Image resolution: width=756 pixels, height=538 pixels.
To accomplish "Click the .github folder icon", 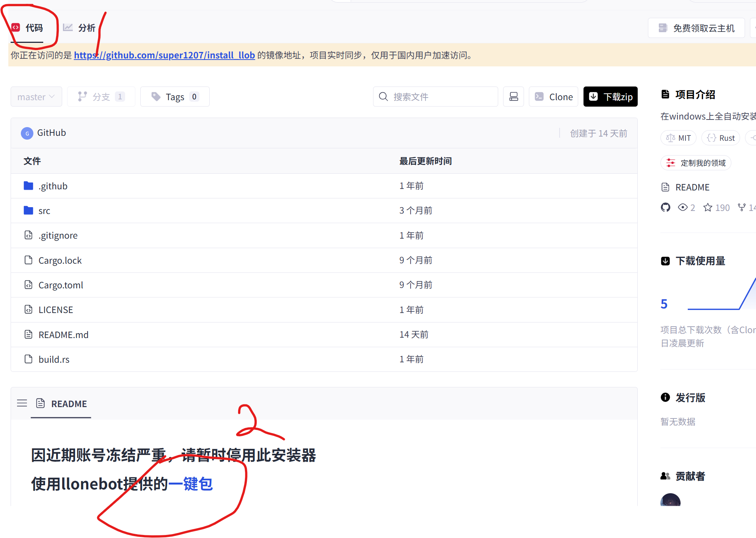I will tap(28, 186).
